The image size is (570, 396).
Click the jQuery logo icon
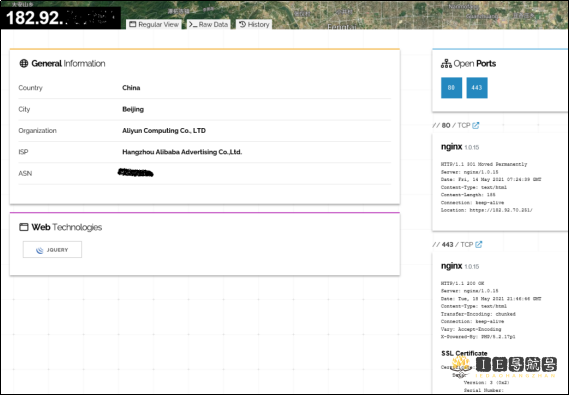pyautogui.click(x=40, y=250)
